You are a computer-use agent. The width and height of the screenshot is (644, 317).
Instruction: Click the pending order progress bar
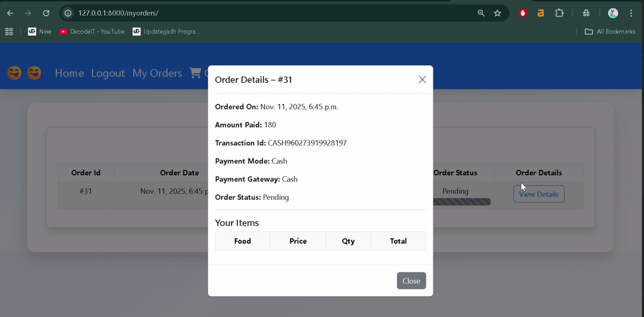(462, 202)
